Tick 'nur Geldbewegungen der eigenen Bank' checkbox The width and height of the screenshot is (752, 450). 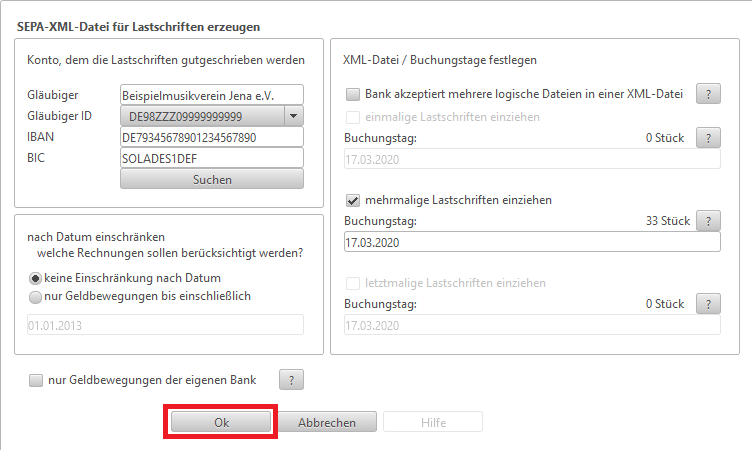[x=37, y=380]
